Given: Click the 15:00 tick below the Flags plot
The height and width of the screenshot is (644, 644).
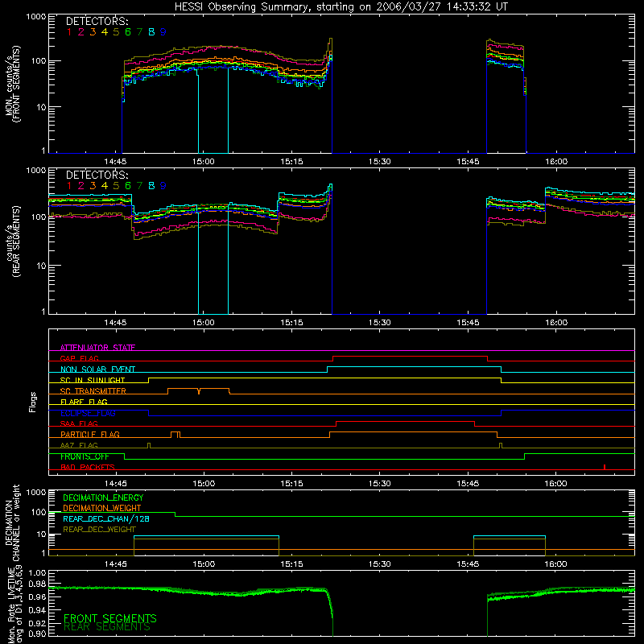Looking at the screenshot, I should 204,484.
